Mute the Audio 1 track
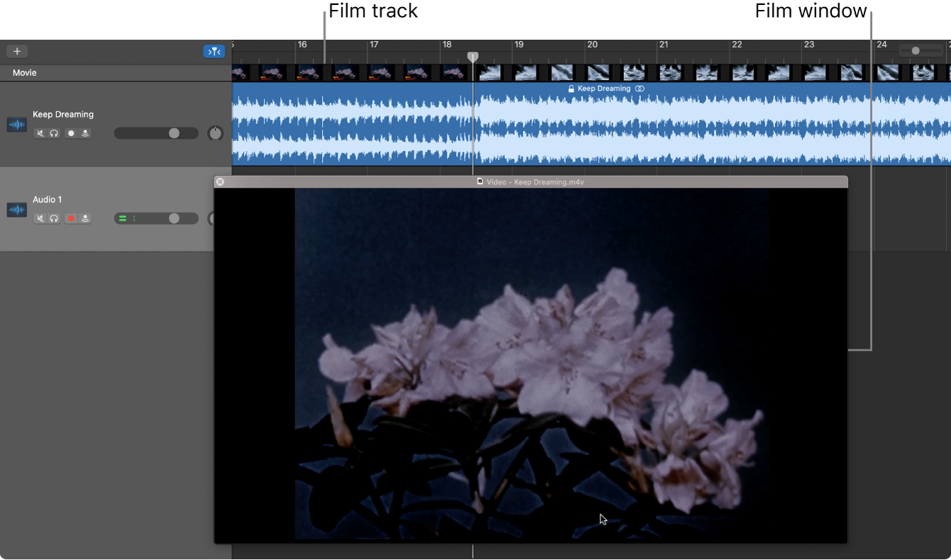 pos(40,218)
